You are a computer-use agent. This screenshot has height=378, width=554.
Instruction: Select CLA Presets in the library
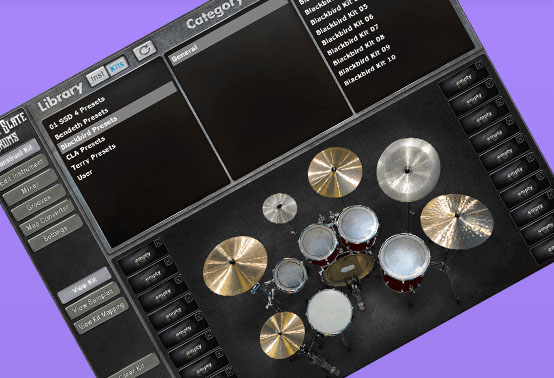point(86,149)
